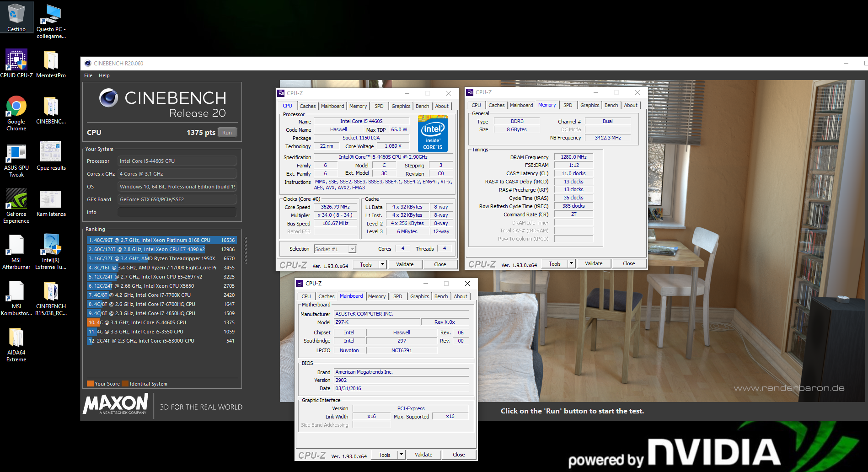Click the NB Frequency 3412.3 MHz value
The height and width of the screenshot is (472, 868).
pyautogui.click(x=608, y=138)
